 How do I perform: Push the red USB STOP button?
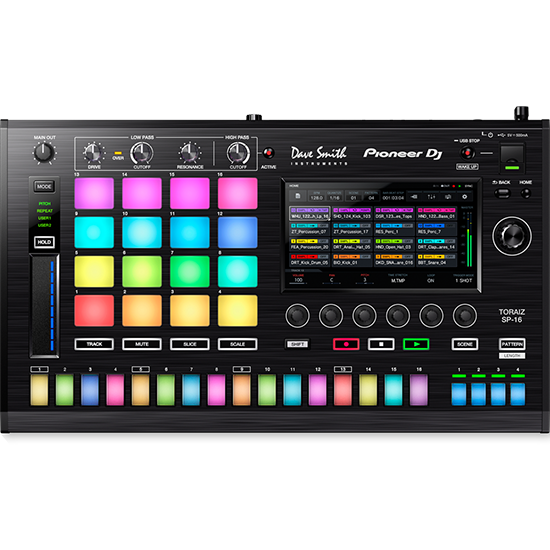[467, 153]
